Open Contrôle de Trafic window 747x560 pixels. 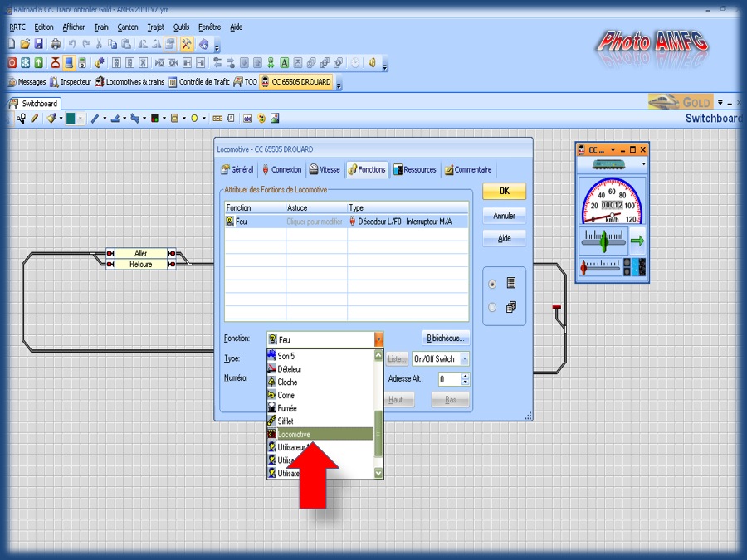click(x=199, y=82)
